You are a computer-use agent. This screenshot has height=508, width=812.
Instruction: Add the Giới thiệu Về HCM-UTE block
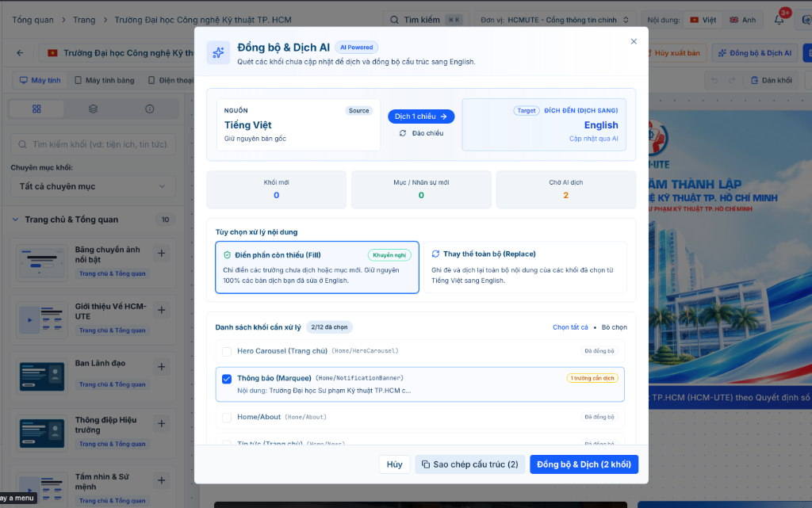(x=162, y=311)
